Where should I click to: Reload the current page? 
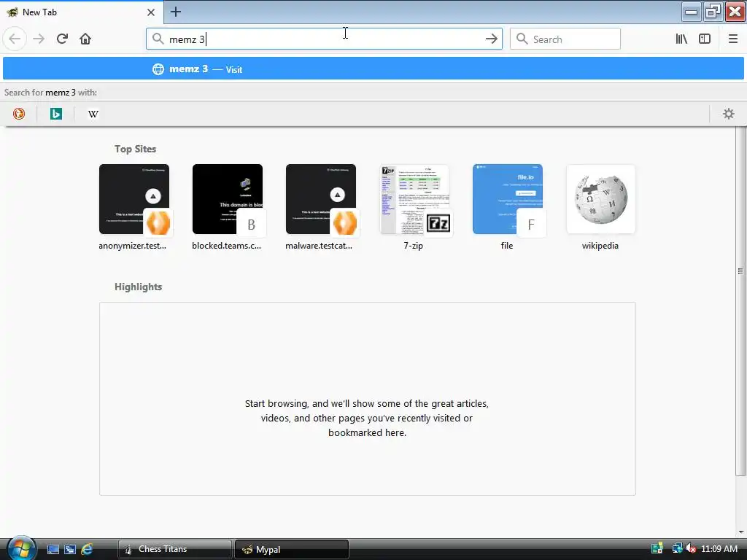(62, 39)
